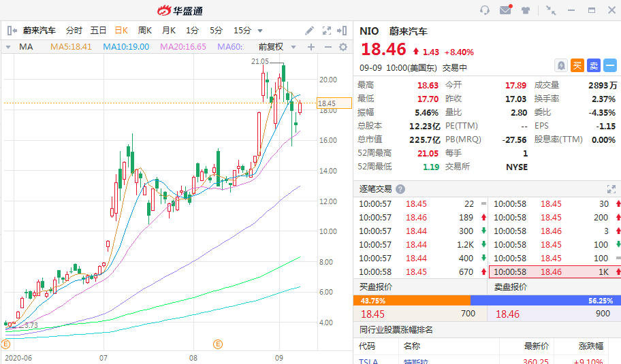Click the highlighted 10:00:58 18.46 1K trade row
The width and height of the screenshot is (621, 364).
coord(555,272)
